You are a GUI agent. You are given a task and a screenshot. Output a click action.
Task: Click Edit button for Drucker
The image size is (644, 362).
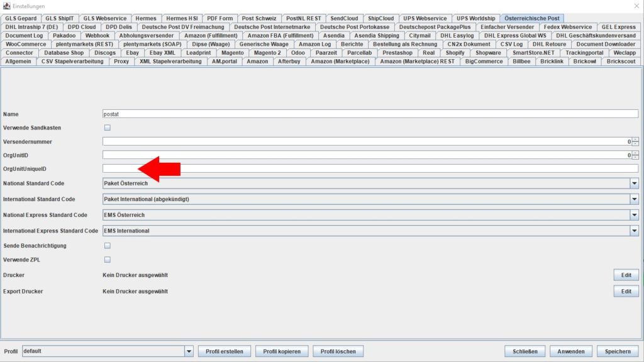pyautogui.click(x=626, y=275)
